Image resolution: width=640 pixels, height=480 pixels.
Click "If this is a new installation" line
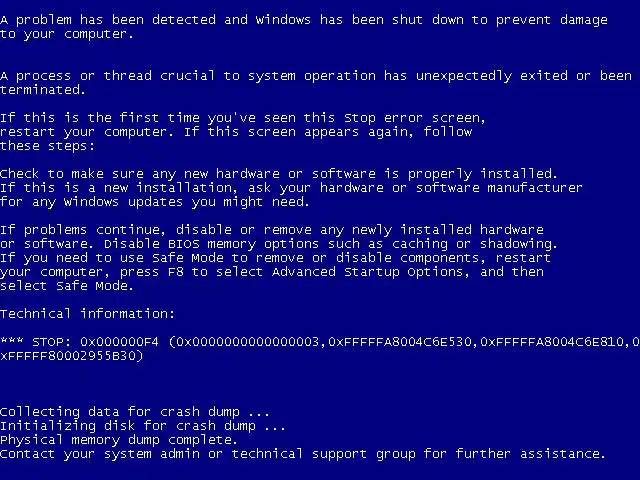[291, 188]
